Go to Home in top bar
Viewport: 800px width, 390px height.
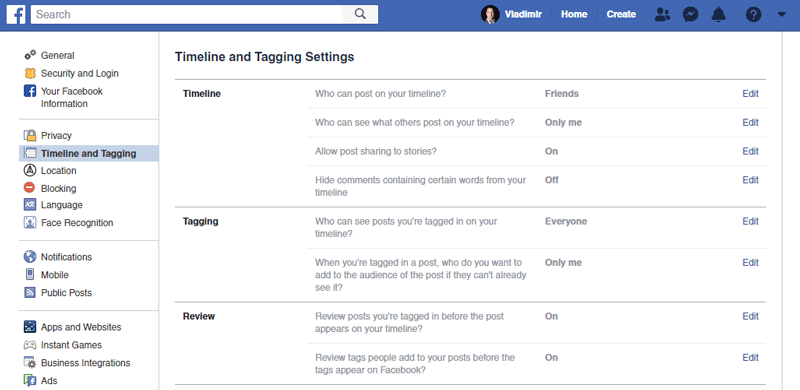coord(574,14)
